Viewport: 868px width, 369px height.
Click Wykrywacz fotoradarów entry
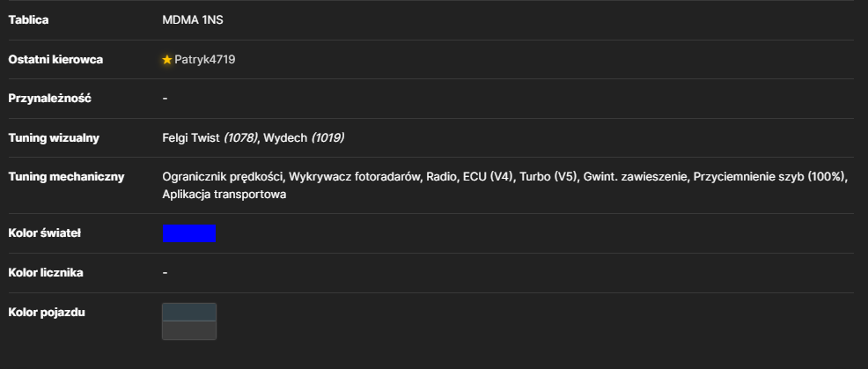coord(355,177)
